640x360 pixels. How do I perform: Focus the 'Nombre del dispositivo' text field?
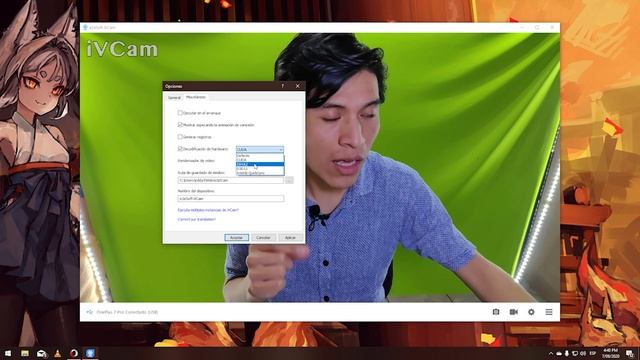point(231,198)
